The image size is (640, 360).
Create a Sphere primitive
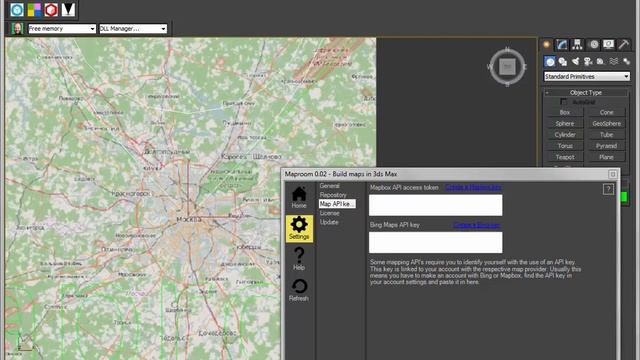click(565, 123)
